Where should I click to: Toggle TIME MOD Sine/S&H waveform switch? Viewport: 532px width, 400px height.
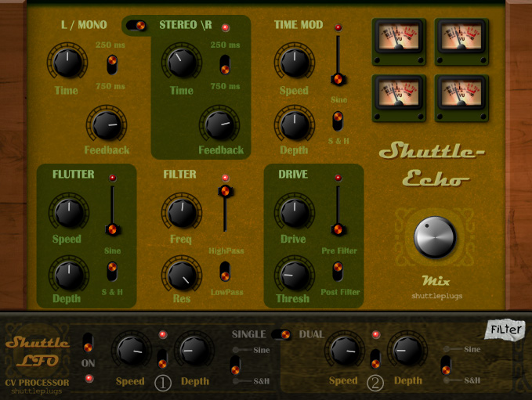338,121
